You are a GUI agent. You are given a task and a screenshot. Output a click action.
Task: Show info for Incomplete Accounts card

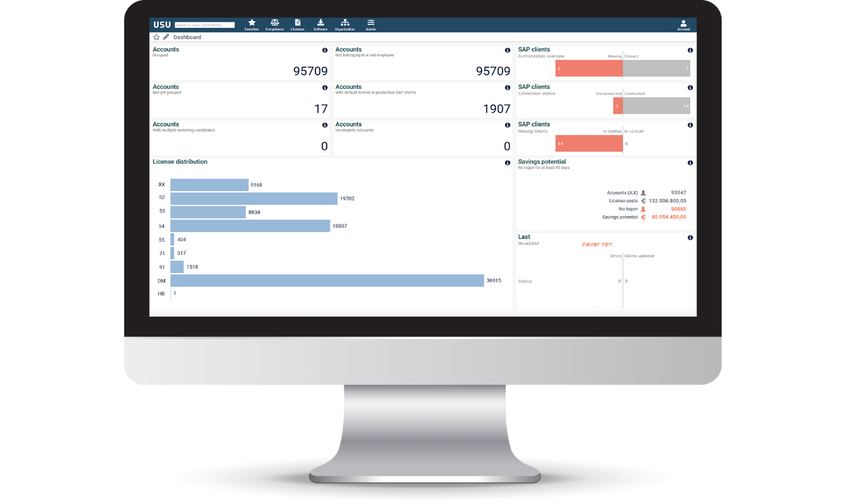[x=508, y=125]
